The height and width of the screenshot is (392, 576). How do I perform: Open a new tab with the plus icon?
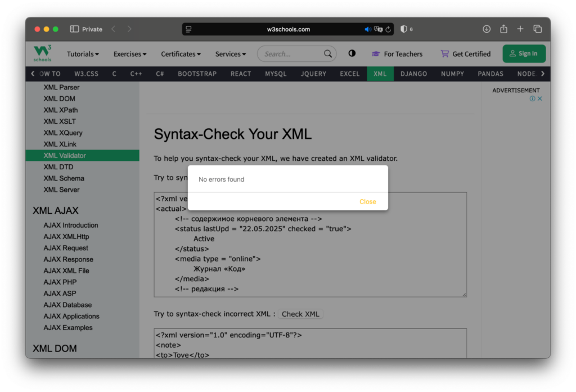520,29
